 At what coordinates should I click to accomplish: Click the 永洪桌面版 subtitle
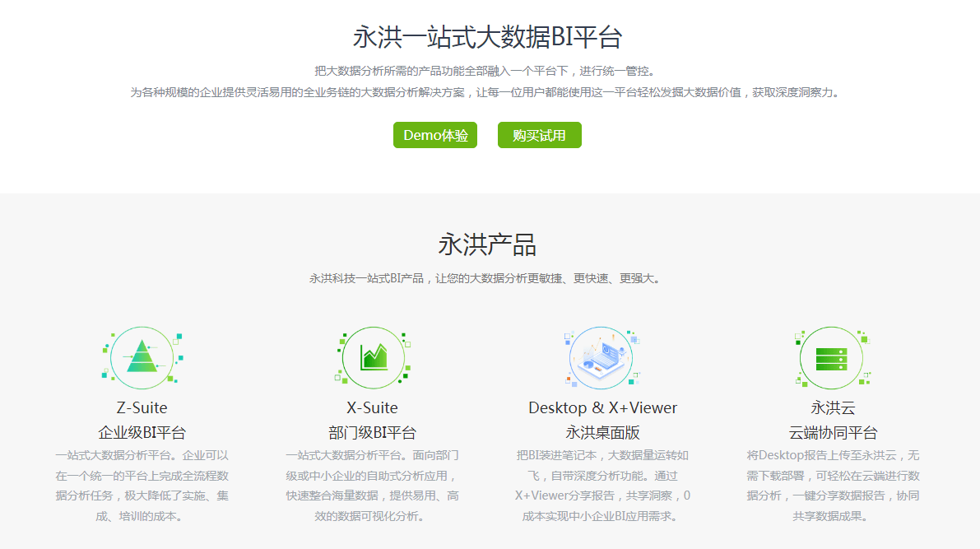tap(602, 432)
